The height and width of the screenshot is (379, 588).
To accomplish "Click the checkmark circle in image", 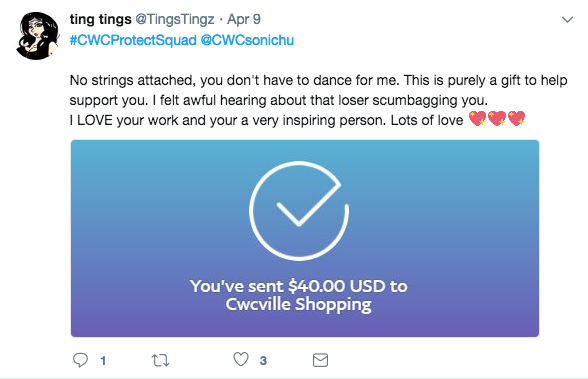I will (299, 211).
